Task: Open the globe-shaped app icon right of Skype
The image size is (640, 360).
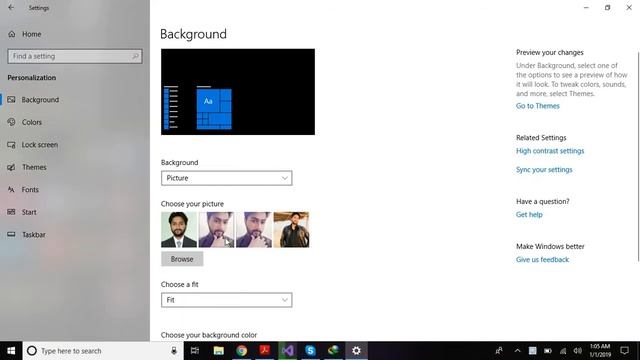Action: 333,351
